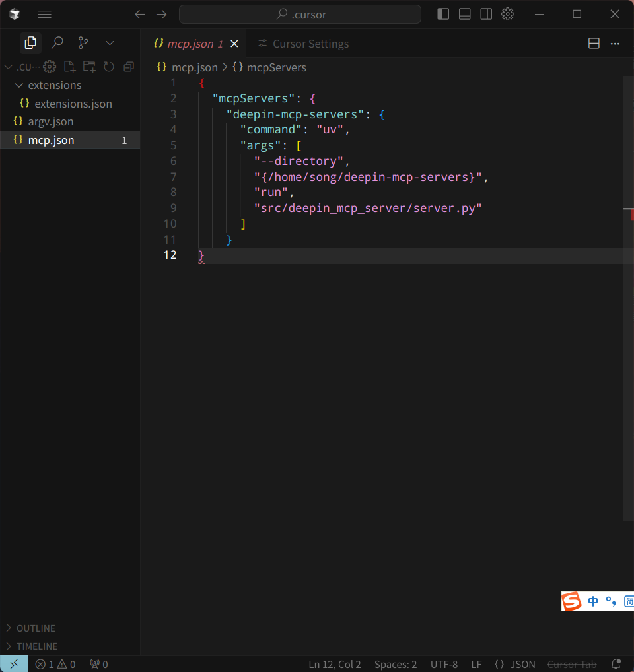Open the hamburger application menu

pos(45,14)
